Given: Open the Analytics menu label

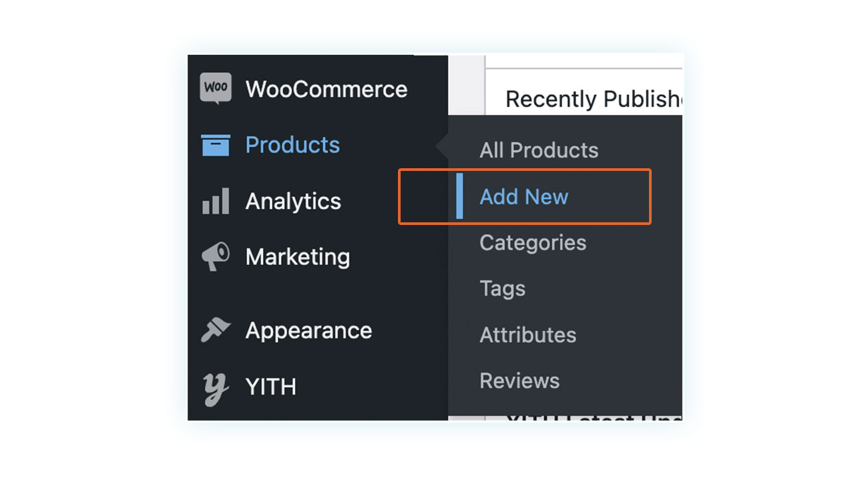Looking at the screenshot, I should (293, 201).
